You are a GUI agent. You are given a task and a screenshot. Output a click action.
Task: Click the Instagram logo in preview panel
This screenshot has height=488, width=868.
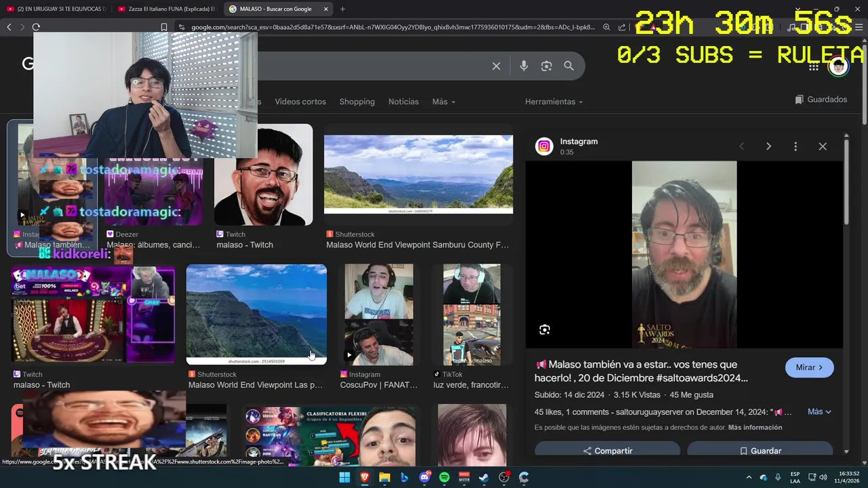click(x=545, y=146)
